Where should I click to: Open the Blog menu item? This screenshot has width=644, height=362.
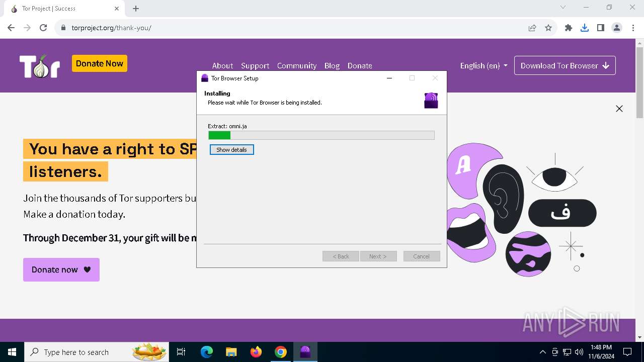tap(332, 65)
